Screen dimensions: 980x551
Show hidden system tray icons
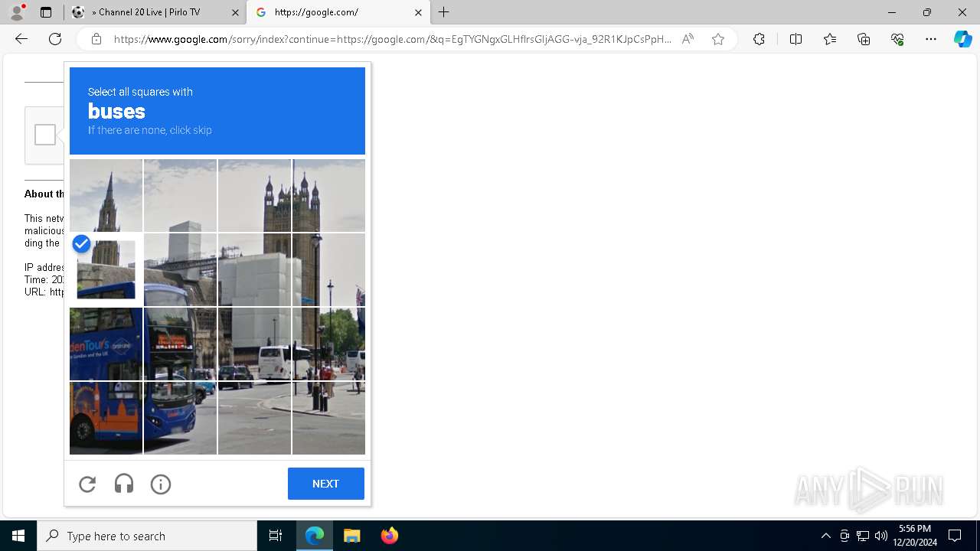[x=825, y=536]
